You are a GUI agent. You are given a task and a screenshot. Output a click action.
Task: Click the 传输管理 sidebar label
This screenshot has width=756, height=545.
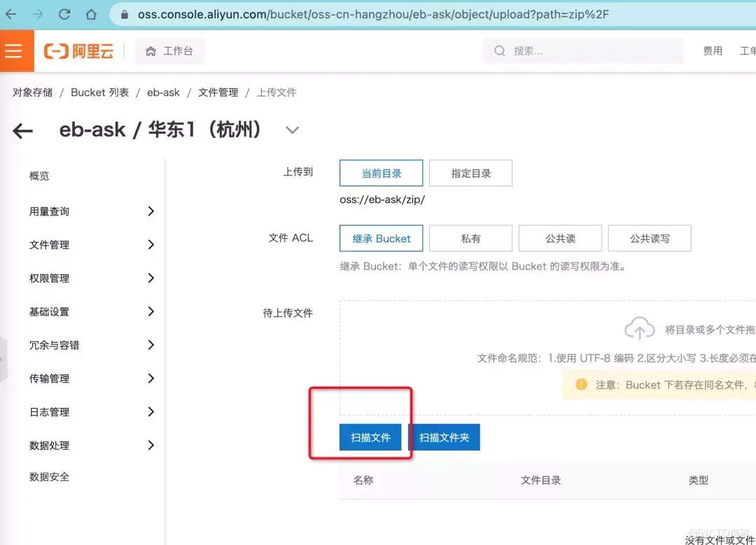(49, 378)
